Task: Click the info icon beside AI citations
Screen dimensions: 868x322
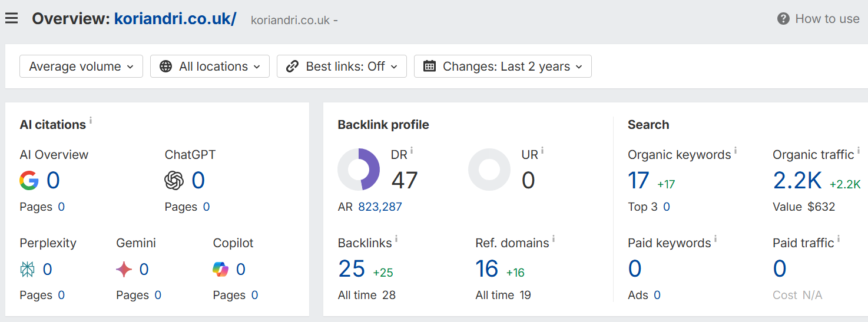Action: [x=91, y=121]
